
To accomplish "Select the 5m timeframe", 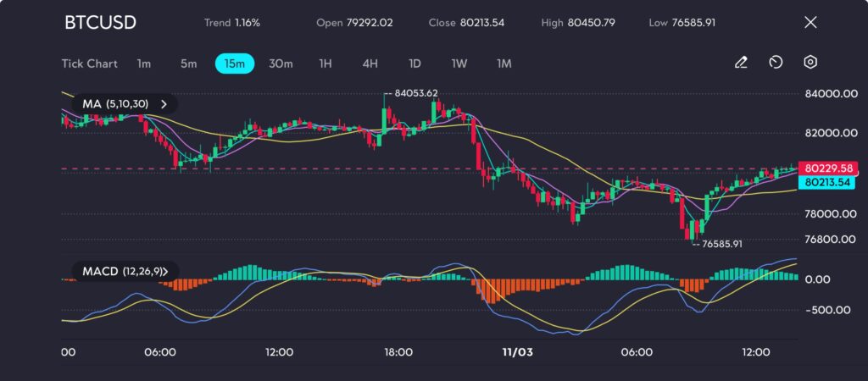I will tap(188, 63).
